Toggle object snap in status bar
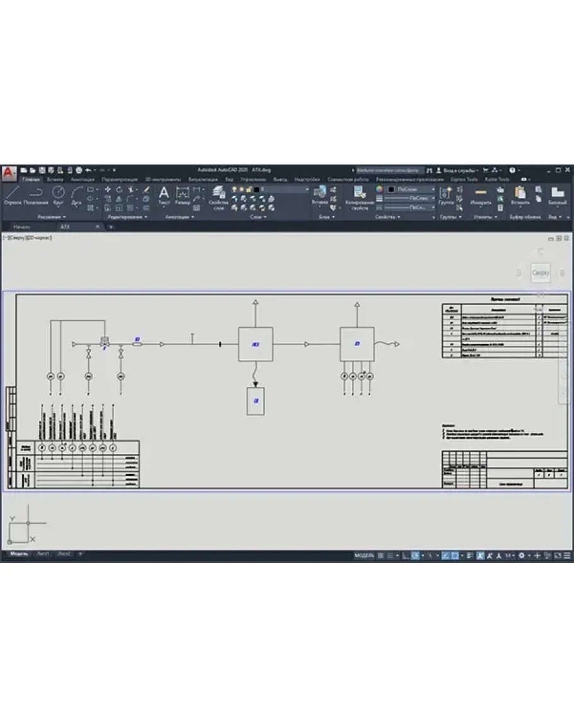The image size is (574, 728). [x=454, y=555]
